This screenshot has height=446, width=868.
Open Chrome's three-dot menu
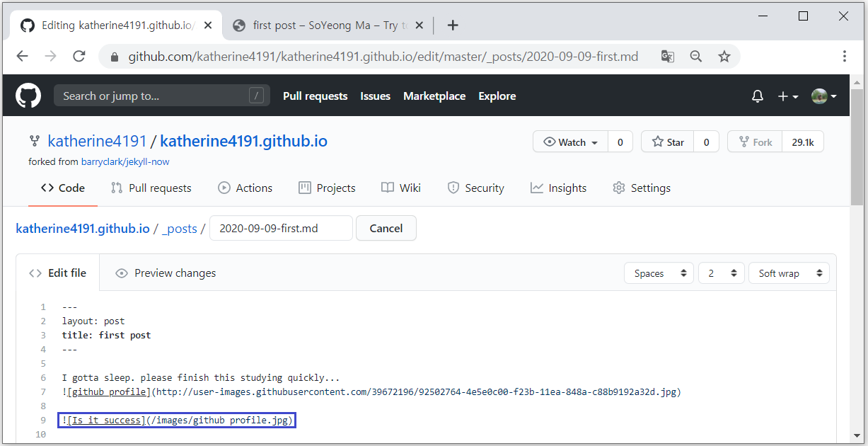coord(845,56)
